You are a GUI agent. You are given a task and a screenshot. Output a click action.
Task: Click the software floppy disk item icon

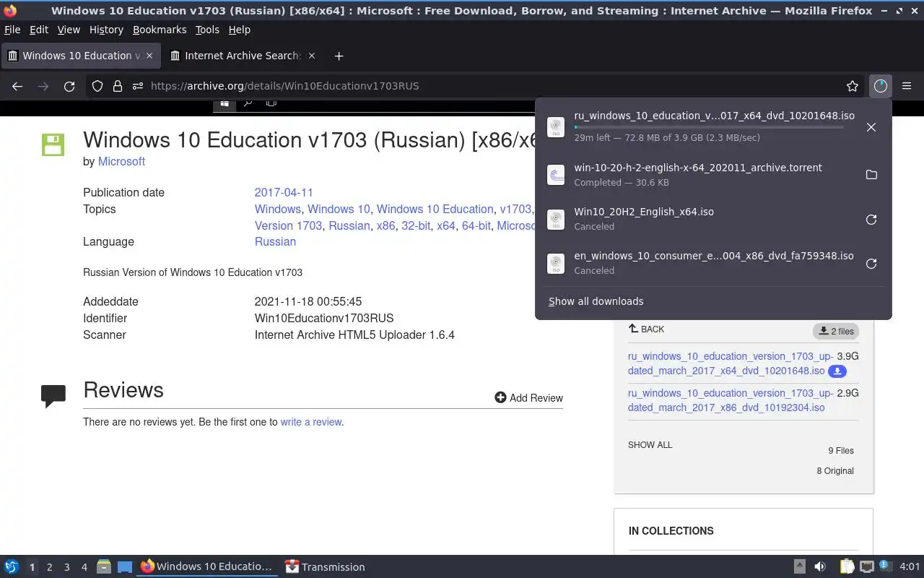(53, 144)
